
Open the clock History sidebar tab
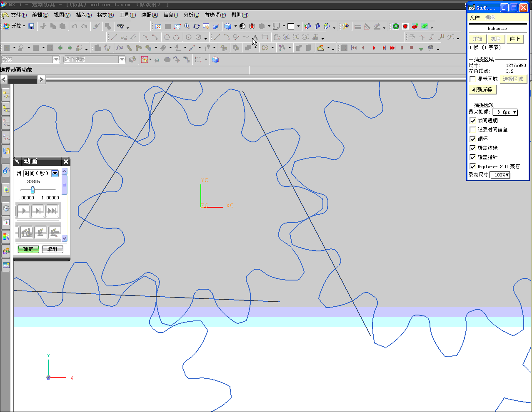pos(6,208)
